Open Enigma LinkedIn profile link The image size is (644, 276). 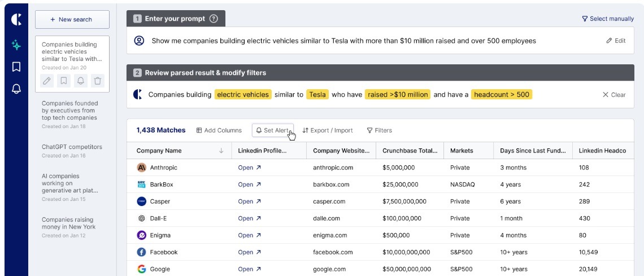[x=249, y=235]
